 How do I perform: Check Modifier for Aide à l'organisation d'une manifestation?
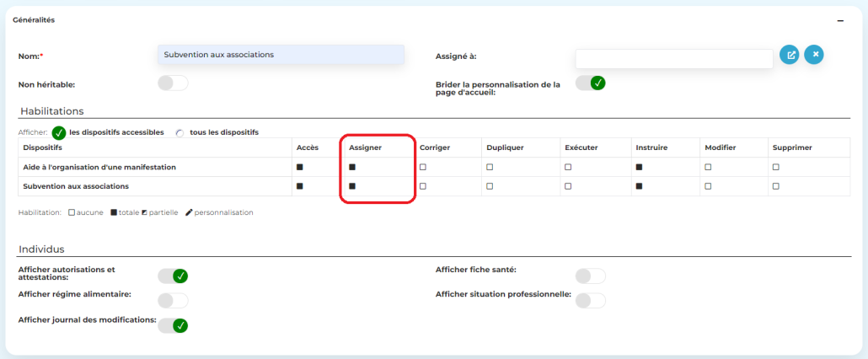point(708,167)
